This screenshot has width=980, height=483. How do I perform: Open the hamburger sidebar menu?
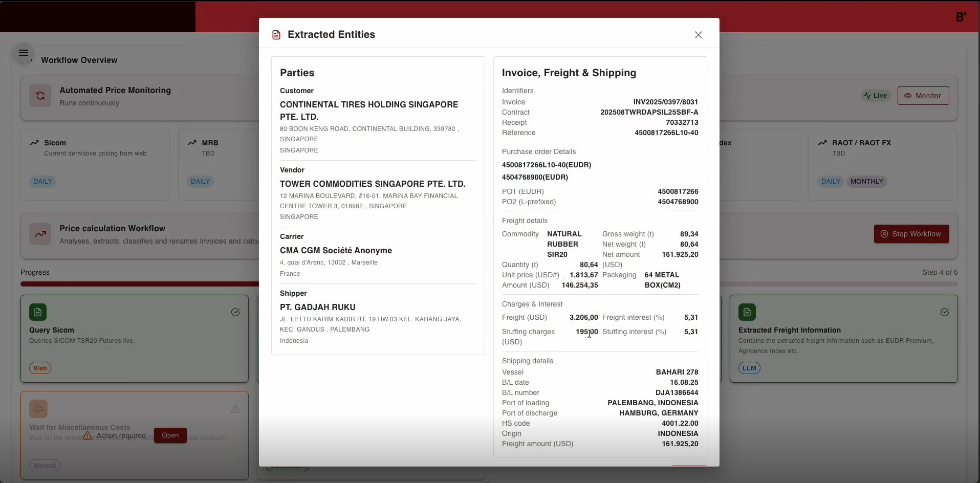click(24, 53)
